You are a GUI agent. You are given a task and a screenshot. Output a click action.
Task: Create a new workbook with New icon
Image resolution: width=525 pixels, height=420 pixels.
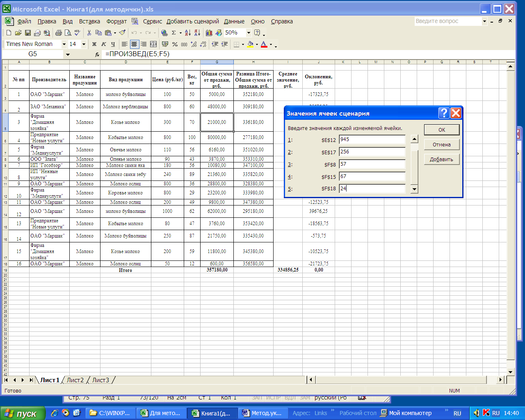pos(9,33)
